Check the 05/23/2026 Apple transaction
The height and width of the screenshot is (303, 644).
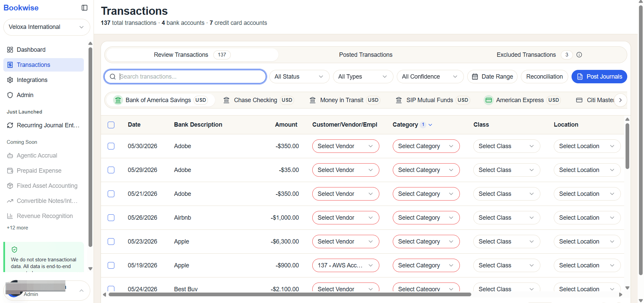point(111,242)
